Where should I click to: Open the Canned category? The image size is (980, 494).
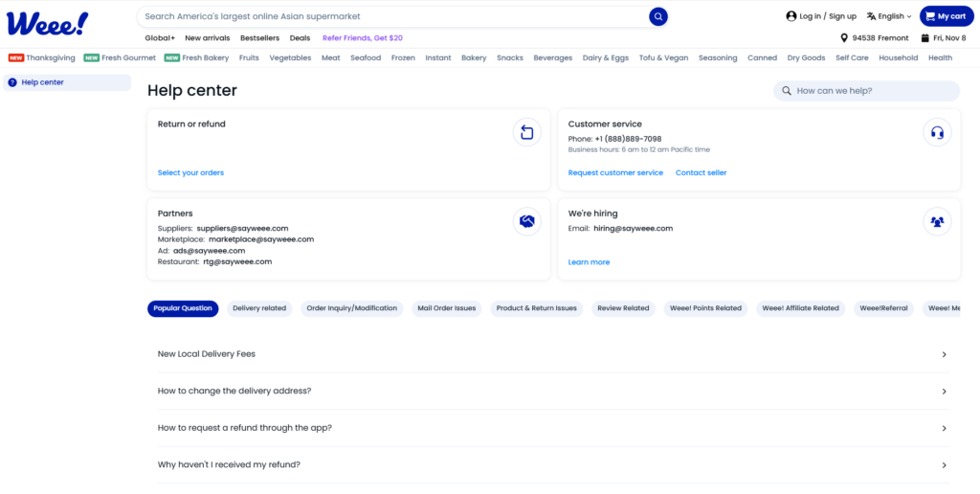tap(763, 58)
